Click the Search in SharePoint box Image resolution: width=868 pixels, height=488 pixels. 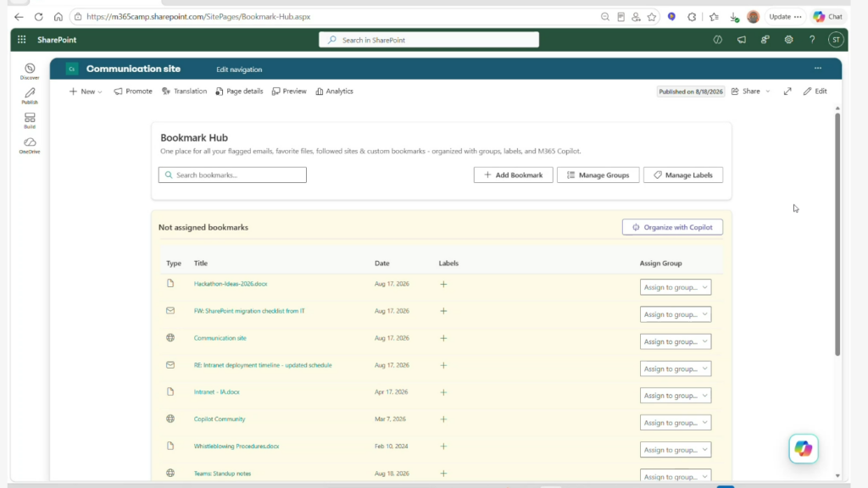(x=429, y=40)
